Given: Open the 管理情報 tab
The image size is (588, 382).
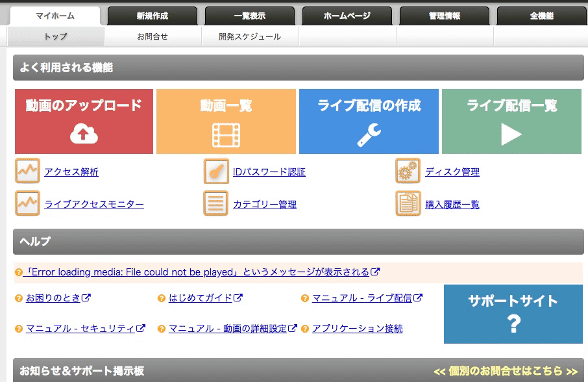Looking at the screenshot, I should tap(444, 16).
